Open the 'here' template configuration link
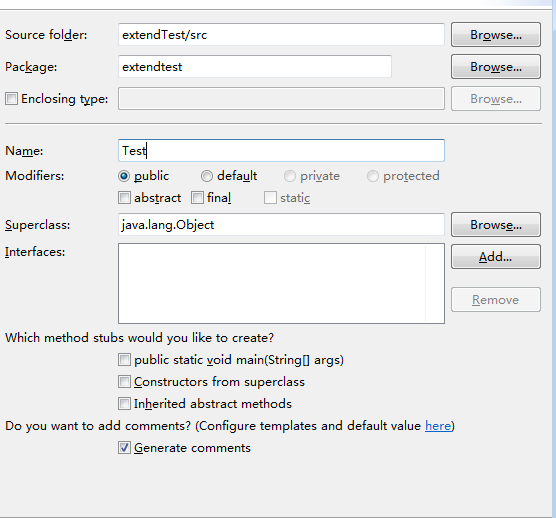556x518 pixels. 438,426
